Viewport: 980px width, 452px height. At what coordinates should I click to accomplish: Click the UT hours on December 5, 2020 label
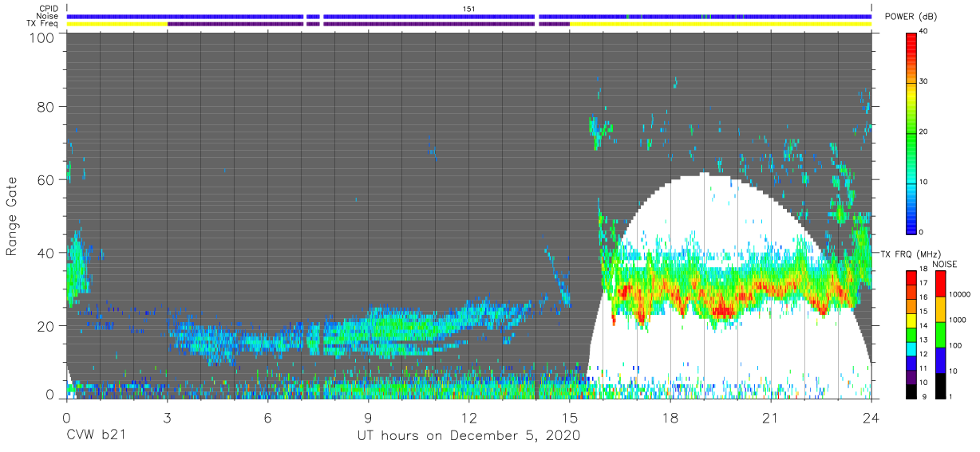(x=469, y=436)
